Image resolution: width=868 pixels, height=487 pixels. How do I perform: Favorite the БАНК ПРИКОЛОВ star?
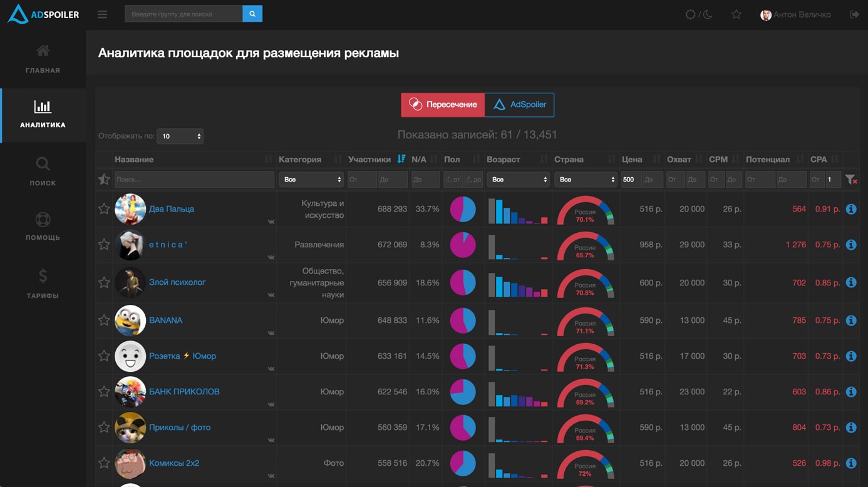[x=104, y=392]
